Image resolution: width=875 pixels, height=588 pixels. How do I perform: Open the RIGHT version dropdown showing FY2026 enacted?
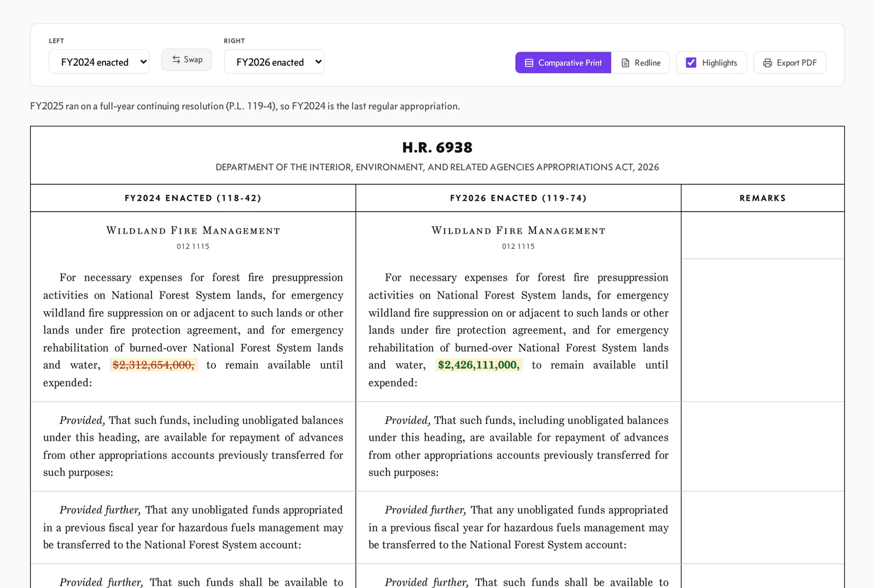pos(274,62)
